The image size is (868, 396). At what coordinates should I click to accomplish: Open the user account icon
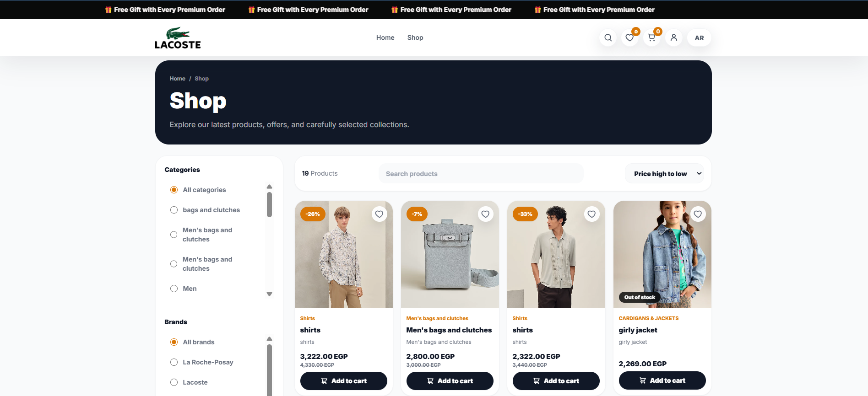tap(673, 38)
